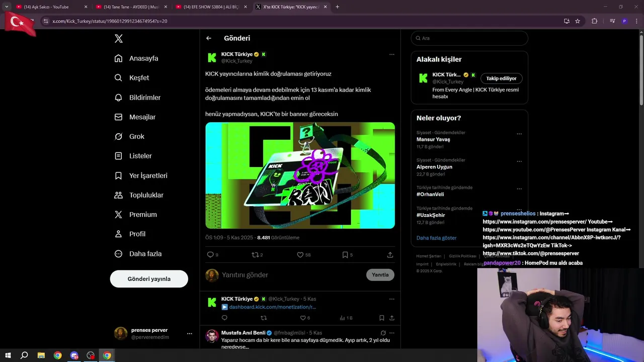This screenshot has height=362, width=644.
Task: Open Listeler icon in sidebar
Action: [x=118, y=156]
